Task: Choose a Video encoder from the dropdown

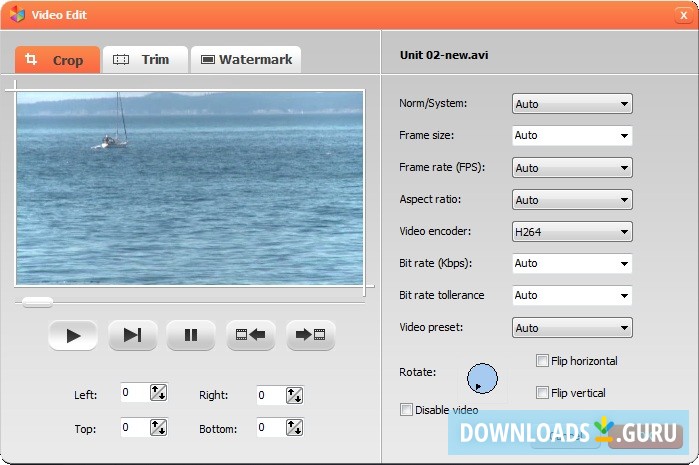Action: (x=572, y=232)
